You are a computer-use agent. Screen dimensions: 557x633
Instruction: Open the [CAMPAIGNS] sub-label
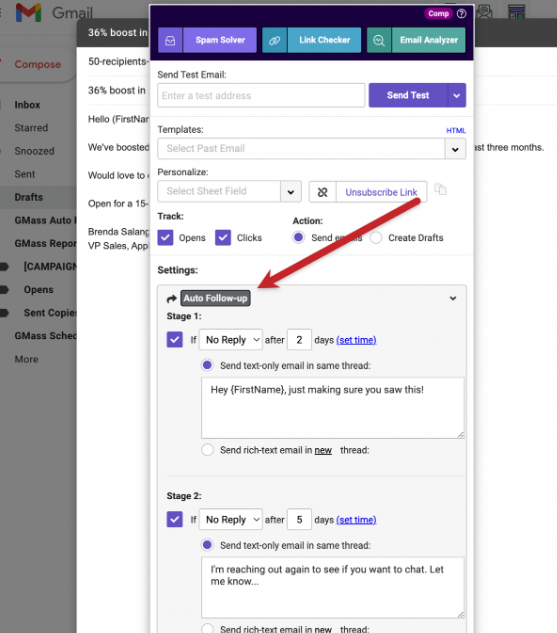pyautogui.click(x=50, y=267)
